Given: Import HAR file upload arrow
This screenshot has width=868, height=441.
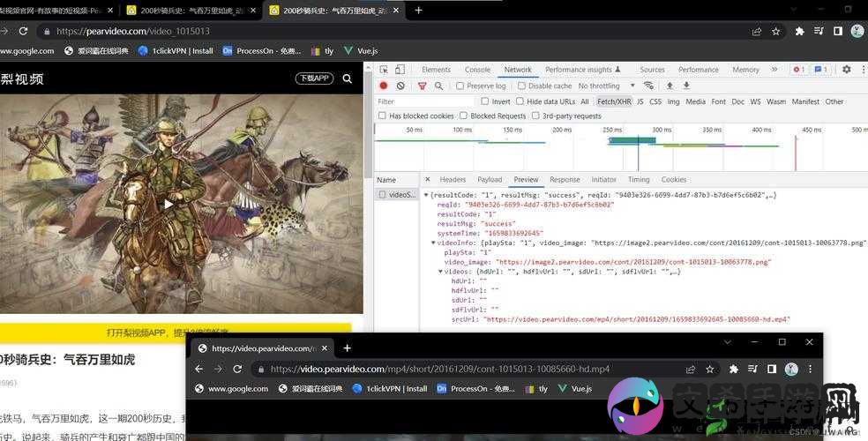Looking at the screenshot, I should 670,86.
